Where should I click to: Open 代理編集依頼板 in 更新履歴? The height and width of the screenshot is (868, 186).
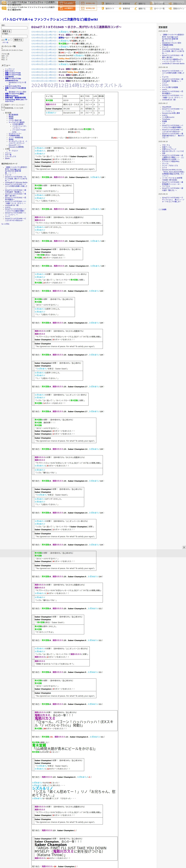pos(167,45)
